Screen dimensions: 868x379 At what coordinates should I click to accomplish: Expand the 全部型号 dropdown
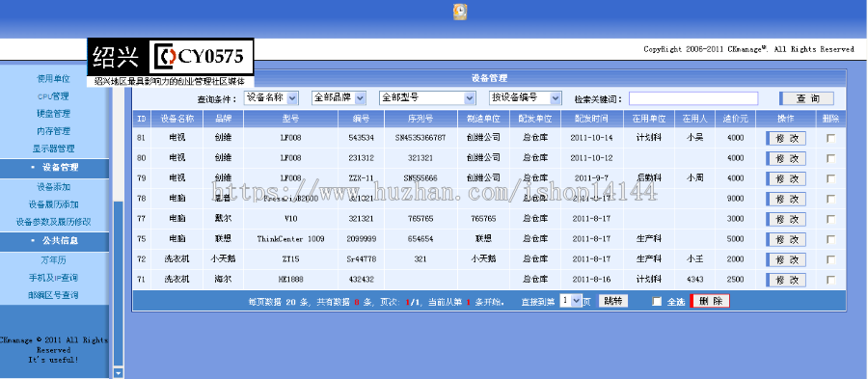click(427, 98)
